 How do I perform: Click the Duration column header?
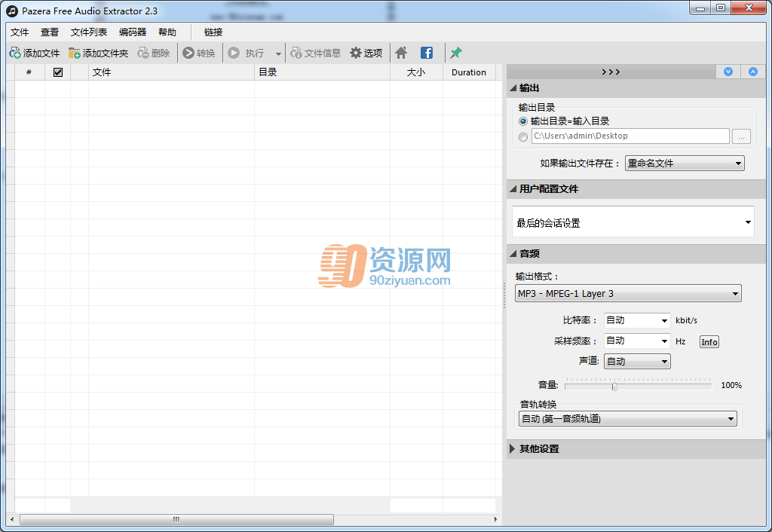[469, 72]
